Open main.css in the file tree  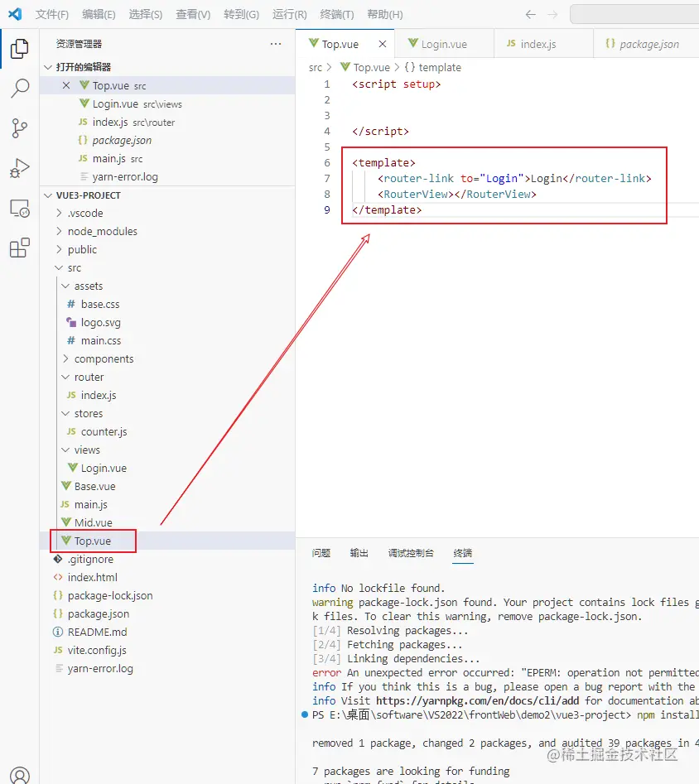[167, 340]
